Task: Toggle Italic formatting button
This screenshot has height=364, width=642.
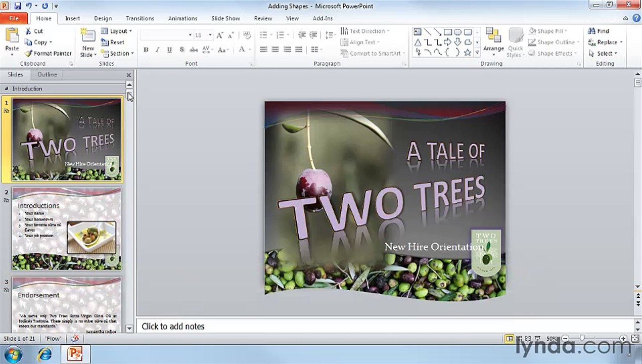Action: pyautogui.click(x=157, y=50)
